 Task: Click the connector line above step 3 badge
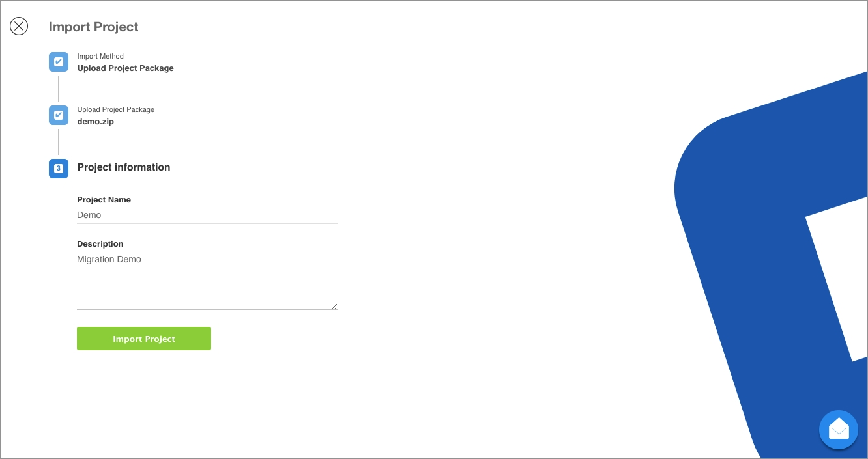click(59, 142)
